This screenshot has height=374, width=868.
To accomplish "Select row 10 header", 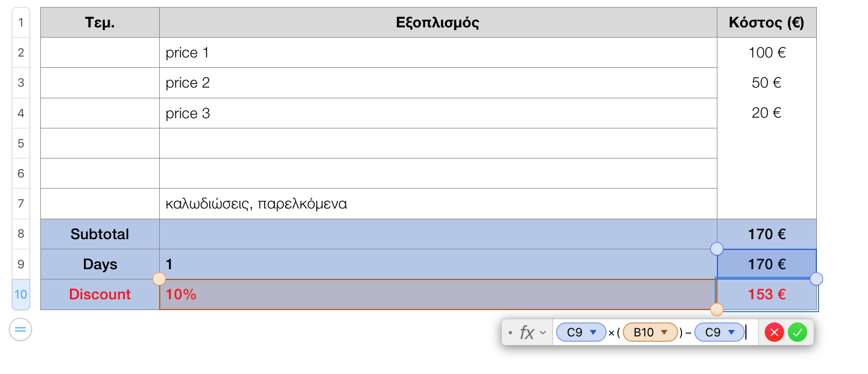I will (x=21, y=294).
